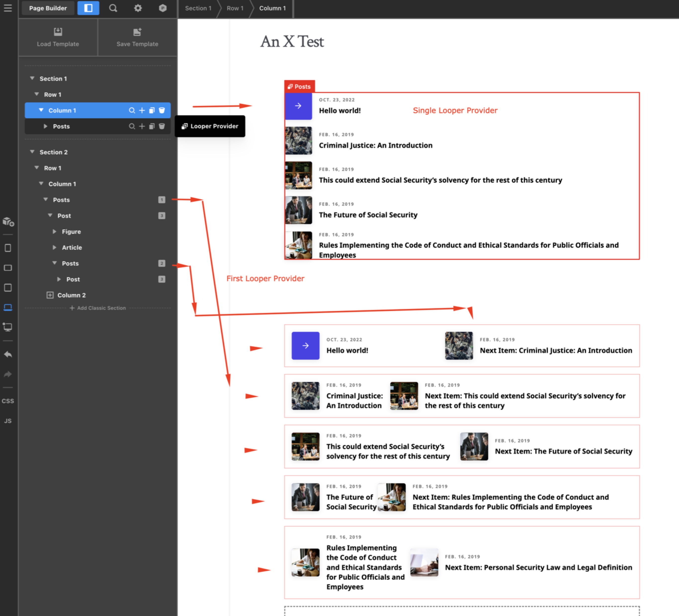Open the JS editor
The width and height of the screenshot is (679, 616).
(8, 421)
